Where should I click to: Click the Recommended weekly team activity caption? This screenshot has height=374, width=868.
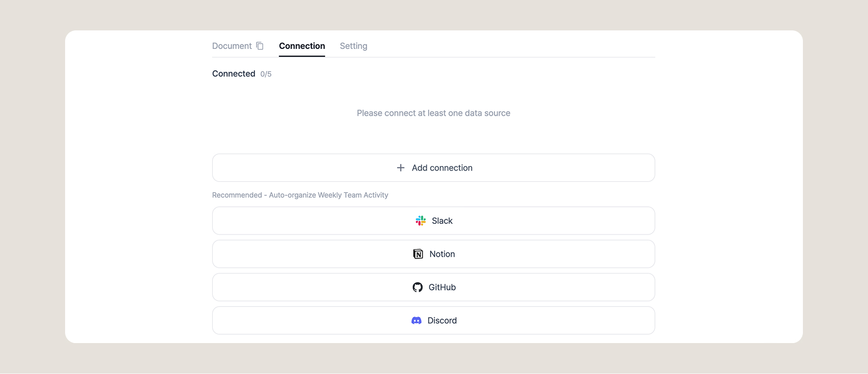tap(300, 195)
